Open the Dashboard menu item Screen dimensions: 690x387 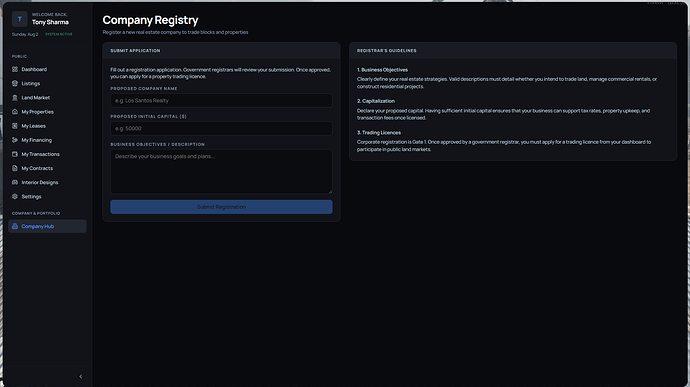(x=47, y=69)
